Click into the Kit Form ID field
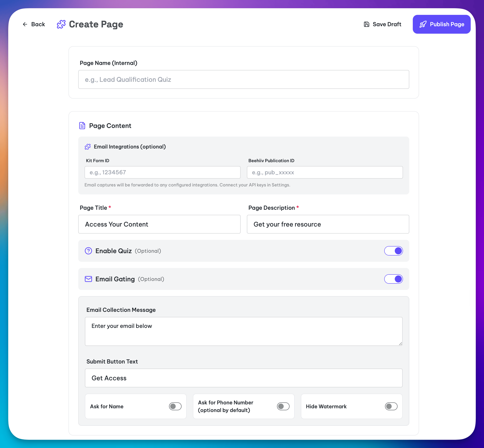484x448 pixels. tap(162, 172)
